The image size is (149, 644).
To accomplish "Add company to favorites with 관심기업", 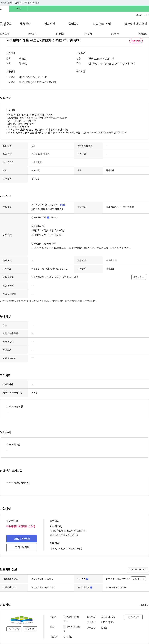I will 14,629.
